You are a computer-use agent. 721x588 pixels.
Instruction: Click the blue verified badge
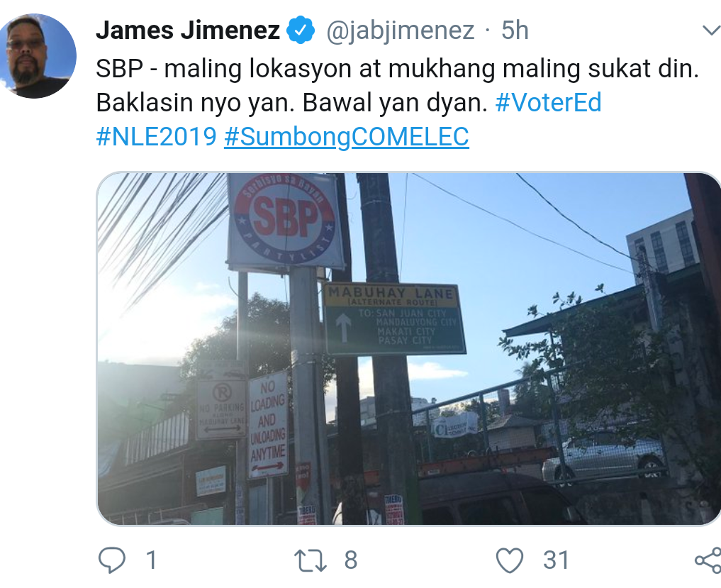pos(301,30)
